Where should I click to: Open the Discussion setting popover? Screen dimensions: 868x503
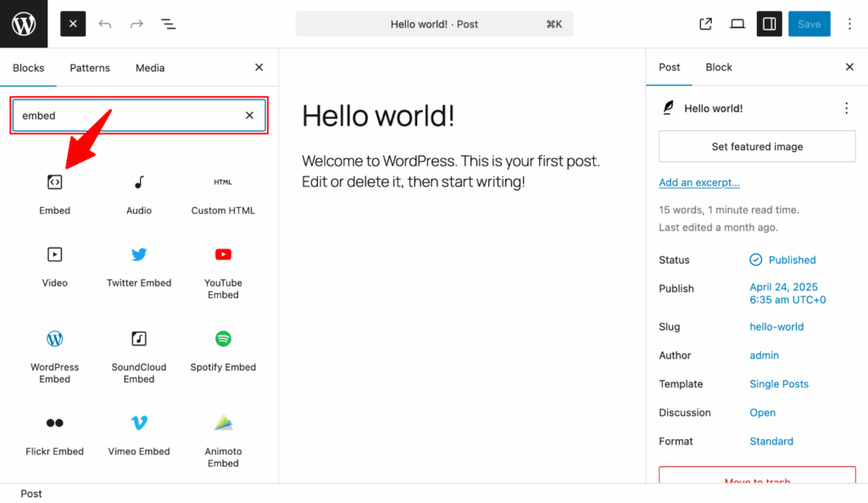pos(762,412)
